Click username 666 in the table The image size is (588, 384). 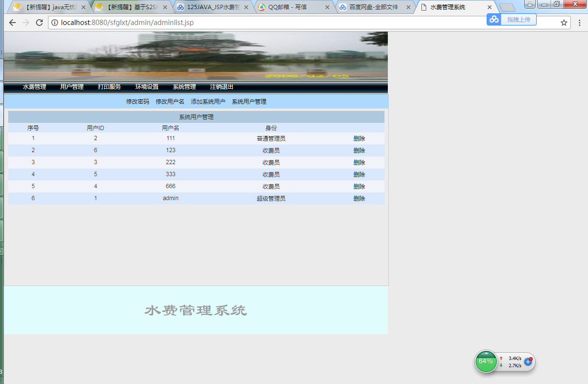[x=170, y=186]
